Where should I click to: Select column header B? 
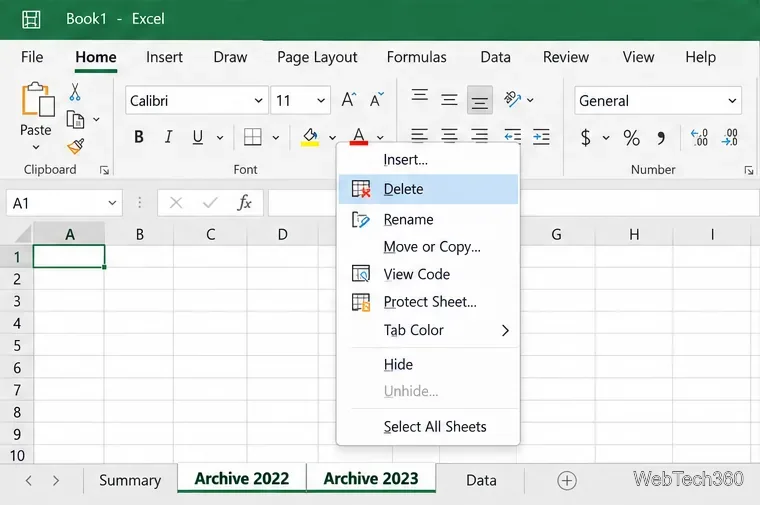click(x=140, y=235)
